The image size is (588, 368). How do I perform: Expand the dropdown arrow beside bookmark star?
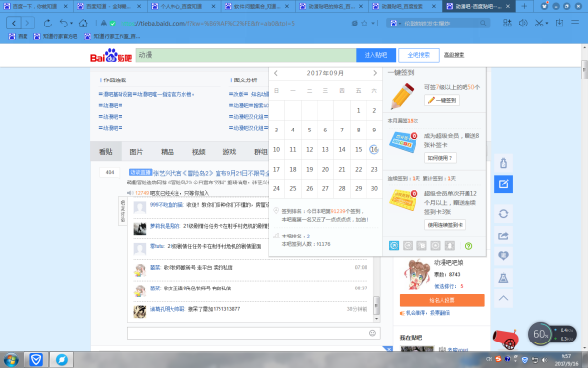373,24
